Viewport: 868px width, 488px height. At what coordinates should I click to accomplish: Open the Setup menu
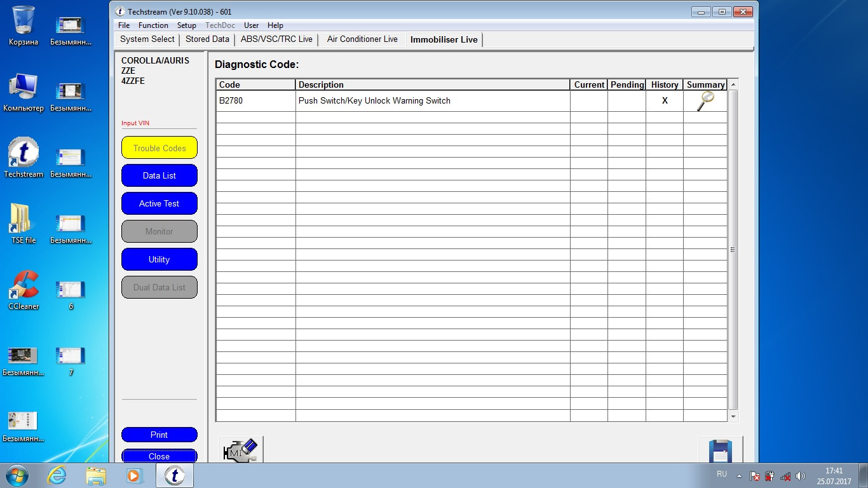click(187, 25)
